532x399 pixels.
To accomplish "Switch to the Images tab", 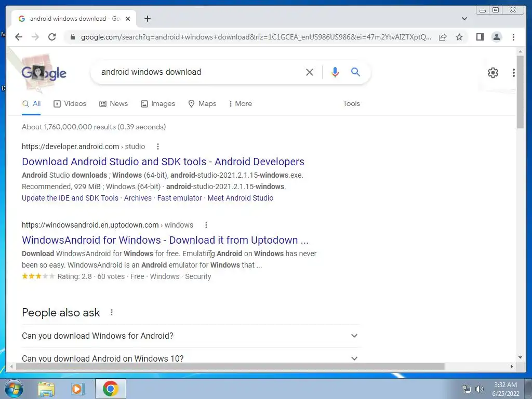I will (x=158, y=104).
